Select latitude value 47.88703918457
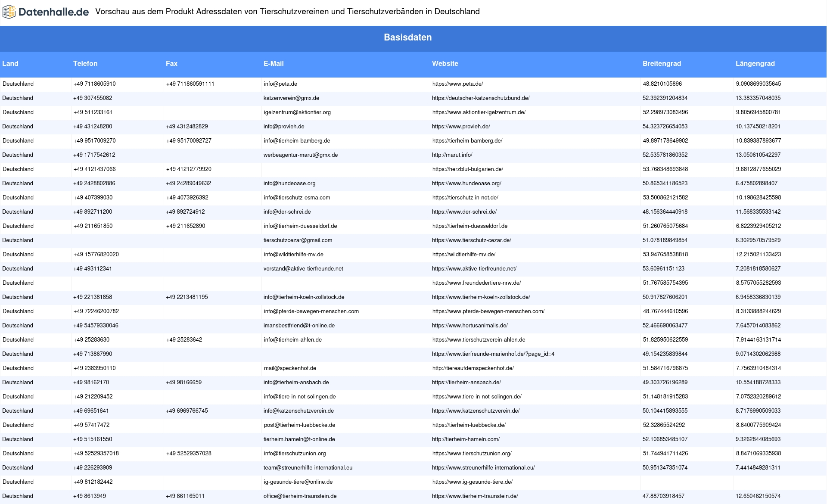 pyautogui.click(x=663, y=496)
